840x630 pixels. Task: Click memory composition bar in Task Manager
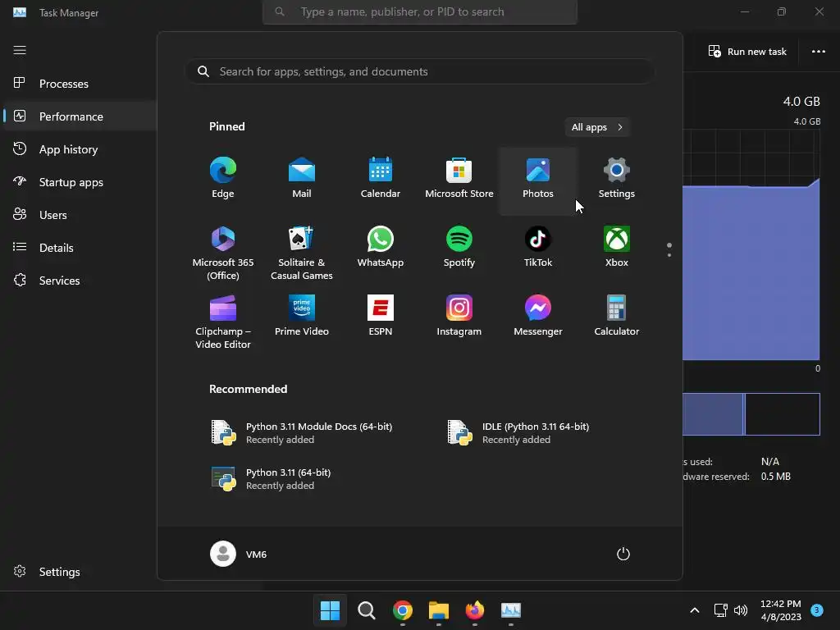pyautogui.click(x=751, y=414)
